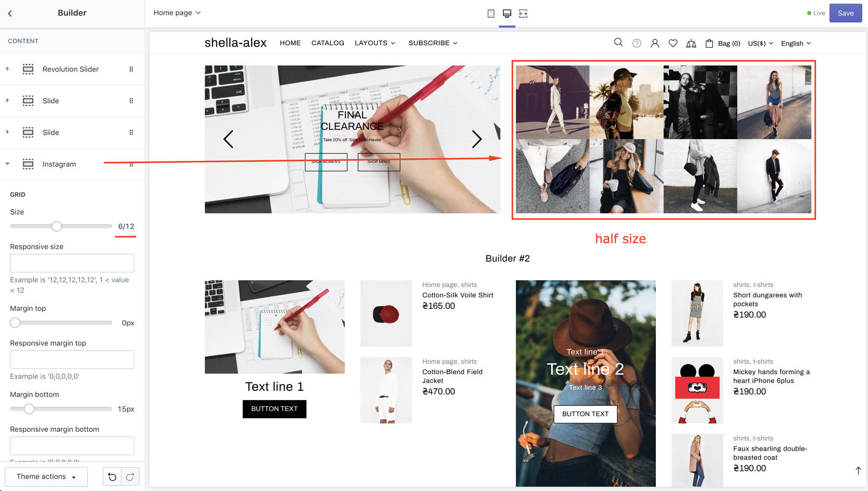
Task: Select the desktop preview icon
Action: tap(507, 13)
